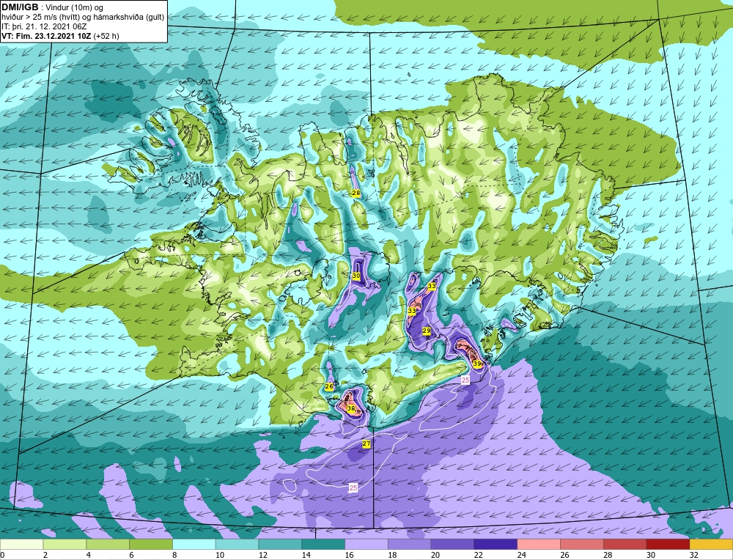
Task: Select the legend scale number 24
Action: click(522, 555)
